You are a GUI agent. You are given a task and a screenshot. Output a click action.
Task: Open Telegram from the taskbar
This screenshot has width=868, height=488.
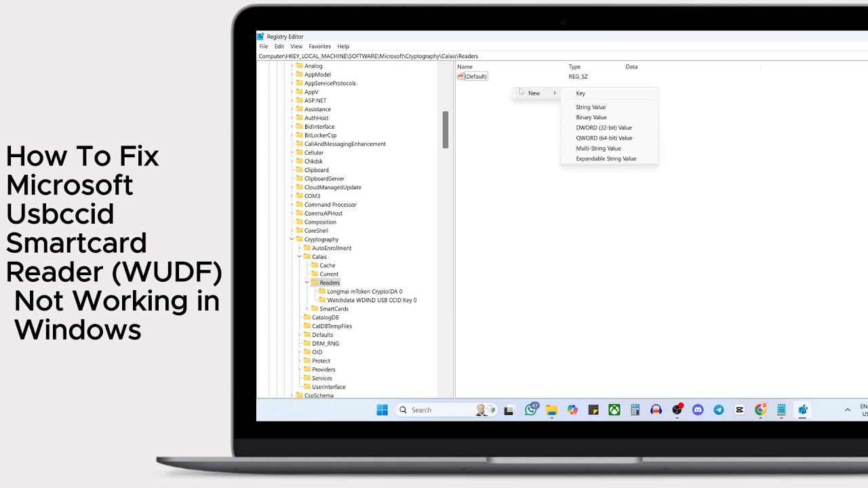719,410
